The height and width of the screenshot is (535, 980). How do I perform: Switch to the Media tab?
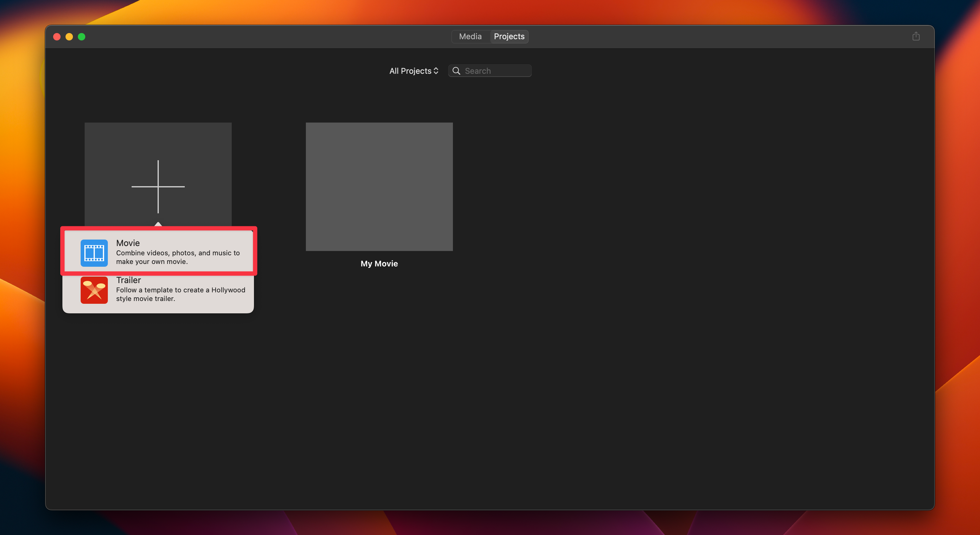tap(470, 36)
